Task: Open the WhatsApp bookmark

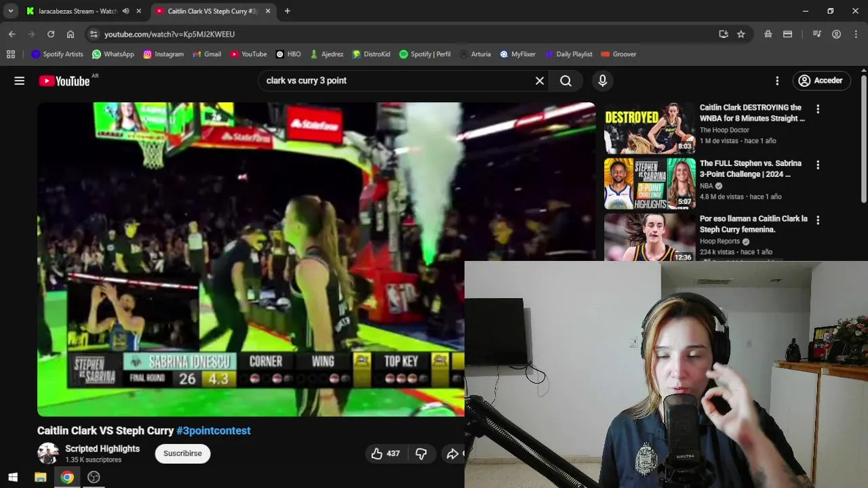Action: click(113, 54)
